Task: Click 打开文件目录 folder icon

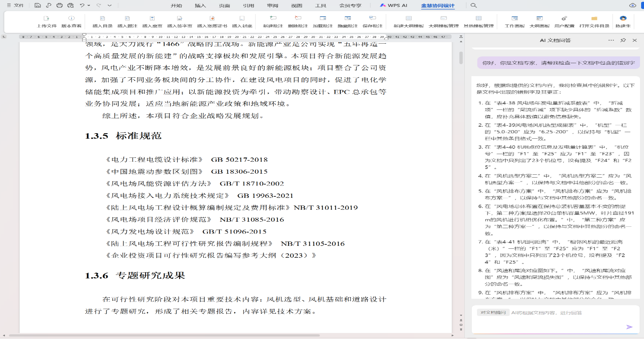Action: [x=594, y=18]
